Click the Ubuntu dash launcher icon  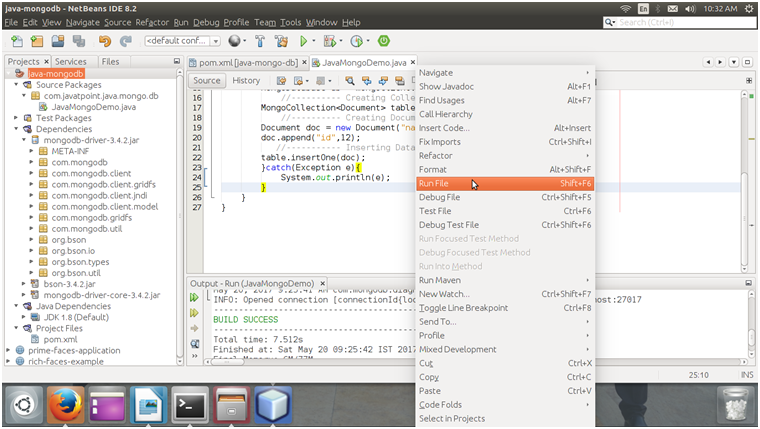(x=24, y=405)
